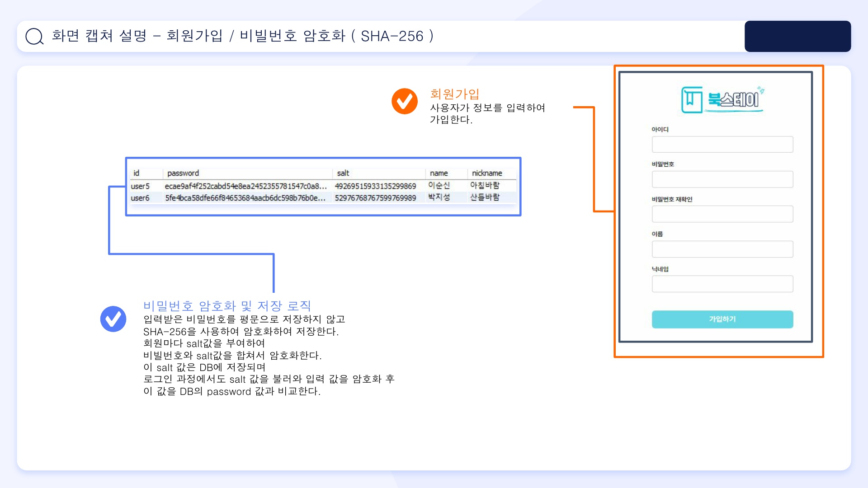Viewport: 868px width, 488px height.
Task: Click the 비밀번호 암호화 및 저장 로직 heading
Action: (227, 306)
